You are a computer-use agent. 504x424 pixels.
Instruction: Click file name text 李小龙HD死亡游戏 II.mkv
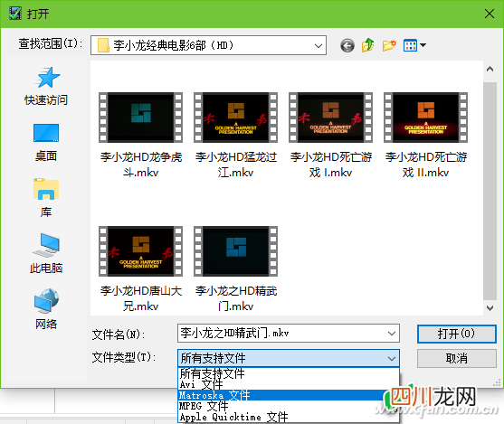click(425, 165)
